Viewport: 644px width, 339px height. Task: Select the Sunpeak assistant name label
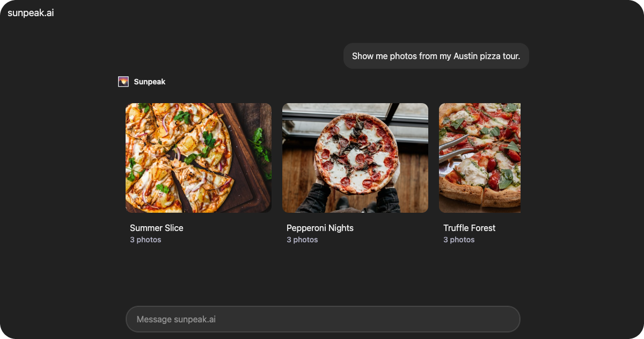[x=150, y=82]
